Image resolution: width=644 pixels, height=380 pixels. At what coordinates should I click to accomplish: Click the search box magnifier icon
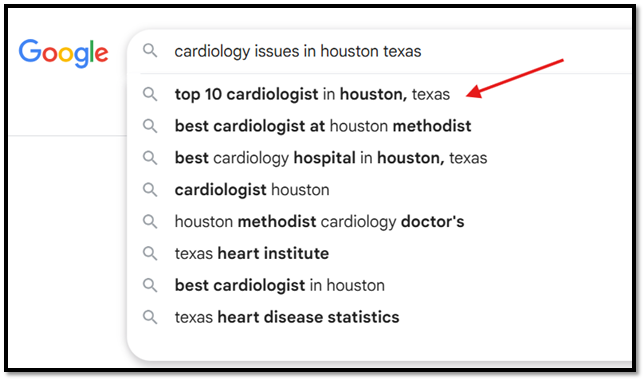click(150, 51)
